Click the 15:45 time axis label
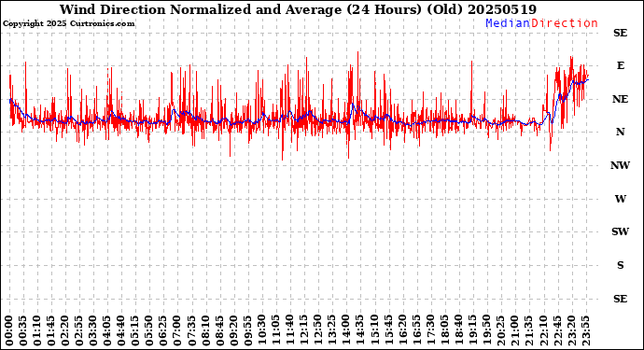Viewport: 644px width, 350px height. pyautogui.click(x=388, y=331)
